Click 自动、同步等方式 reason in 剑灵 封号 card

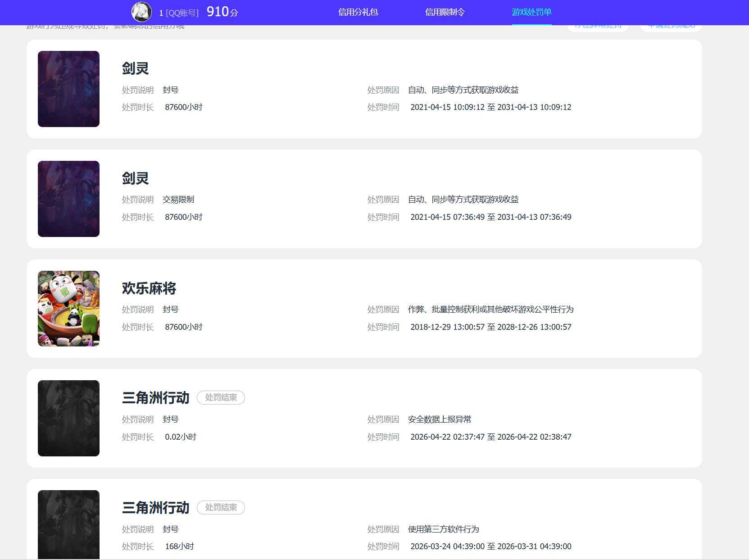pos(463,90)
